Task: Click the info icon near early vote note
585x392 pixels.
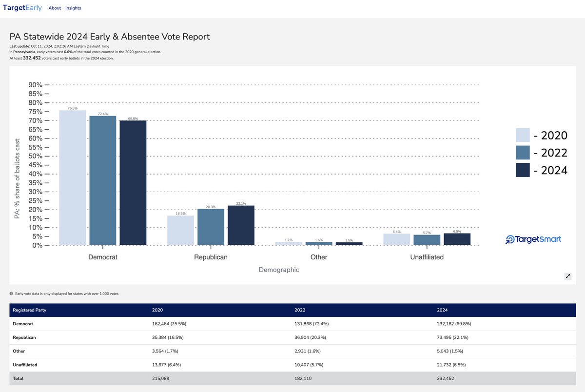Action: point(12,294)
